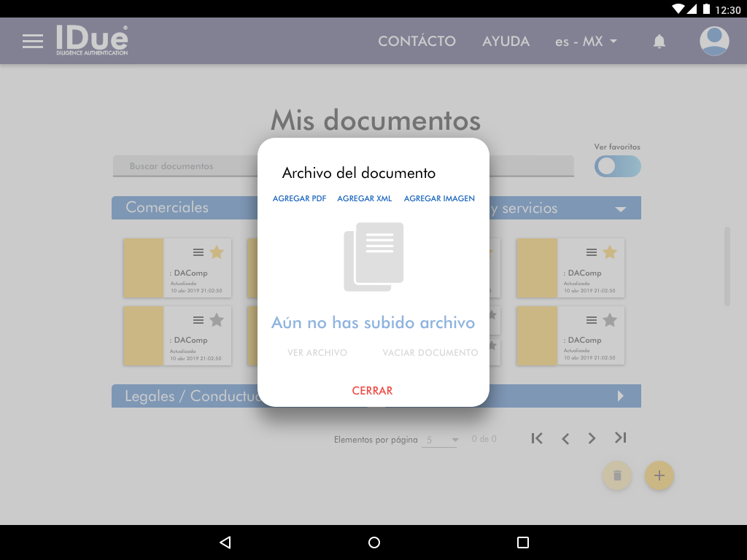747x560 pixels.
Task: Click AGREGAR PDF in the dialog
Action: tap(299, 198)
